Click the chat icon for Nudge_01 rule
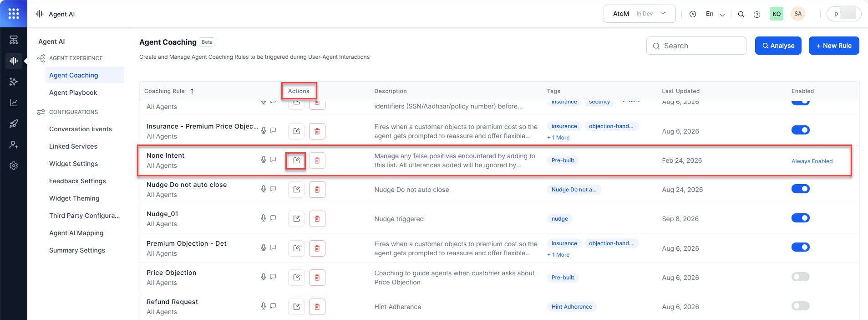The image size is (868, 320). click(273, 218)
